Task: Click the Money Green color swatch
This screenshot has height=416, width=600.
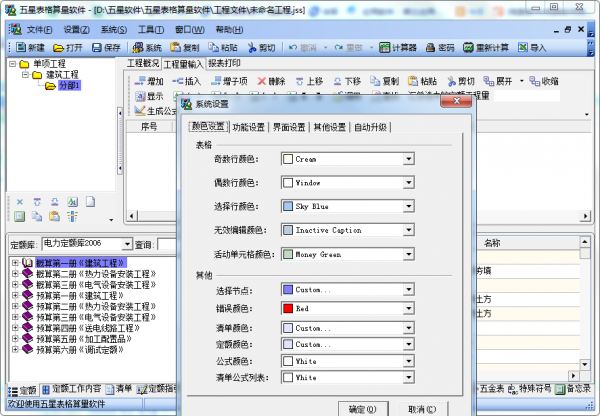Action: pos(288,254)
